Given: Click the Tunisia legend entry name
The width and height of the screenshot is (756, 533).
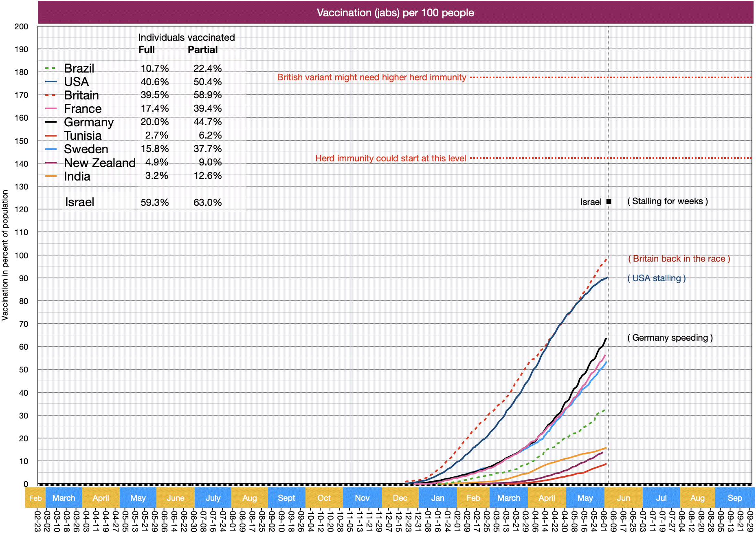Looking at the screenshot, I should click(83, 136).
